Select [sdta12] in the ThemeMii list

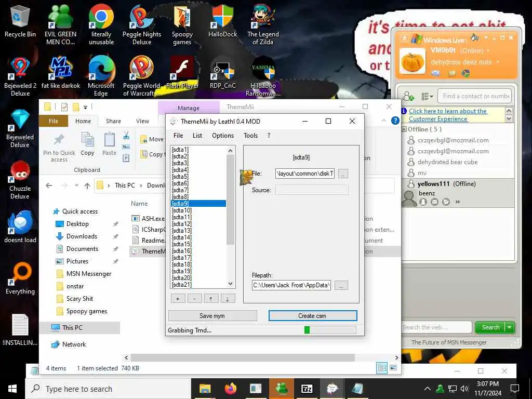tap(181, 224)
